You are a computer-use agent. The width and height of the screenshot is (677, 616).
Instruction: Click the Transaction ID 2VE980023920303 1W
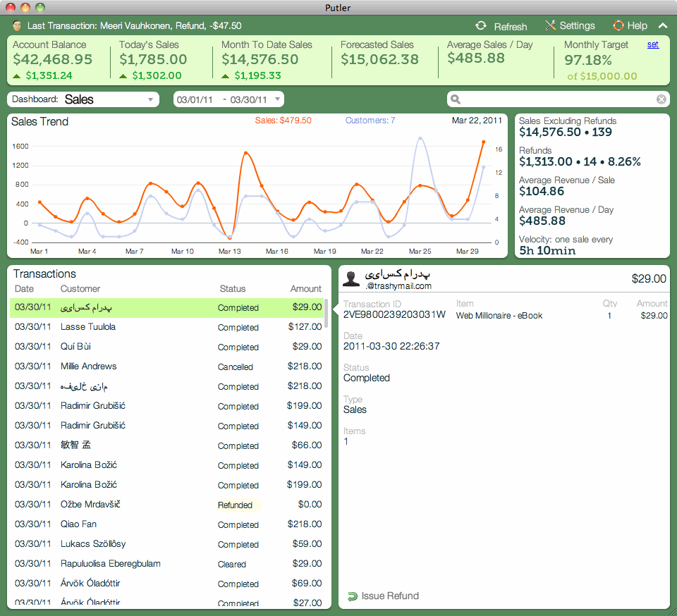[394, 314]
